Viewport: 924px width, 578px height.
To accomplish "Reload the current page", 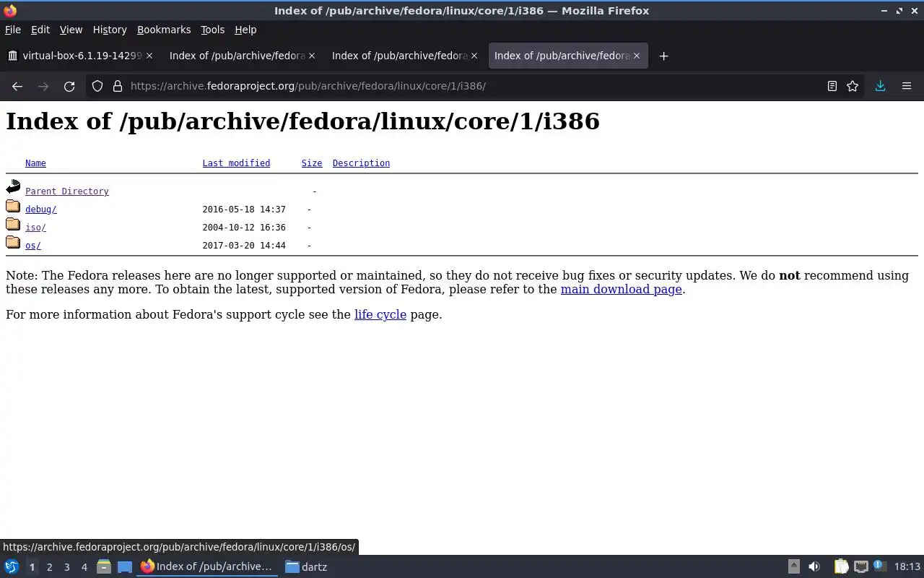I will [x=69, y=86].
